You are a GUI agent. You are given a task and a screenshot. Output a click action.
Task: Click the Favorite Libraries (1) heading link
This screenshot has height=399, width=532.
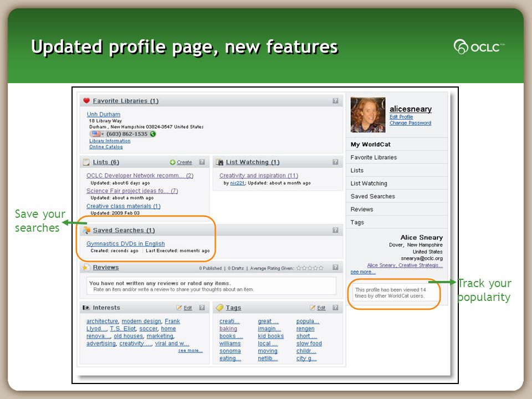(126, 101)
